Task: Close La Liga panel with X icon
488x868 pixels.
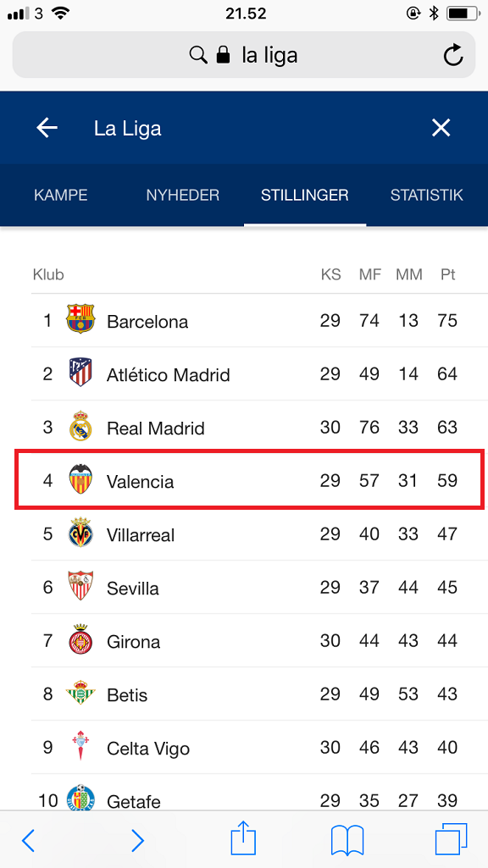Action: pyautogui.click(x=441, y=128)
